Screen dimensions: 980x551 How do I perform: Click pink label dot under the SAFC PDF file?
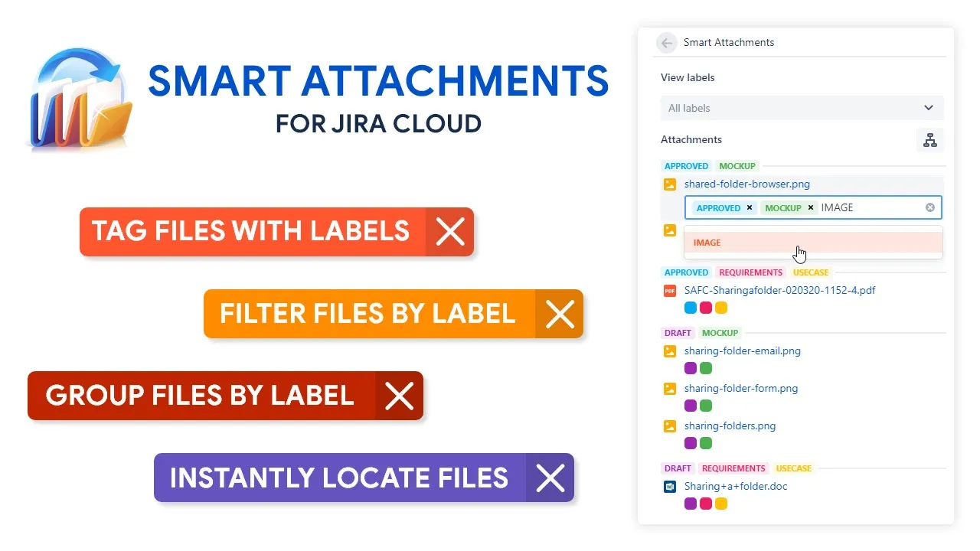[706, 308]
